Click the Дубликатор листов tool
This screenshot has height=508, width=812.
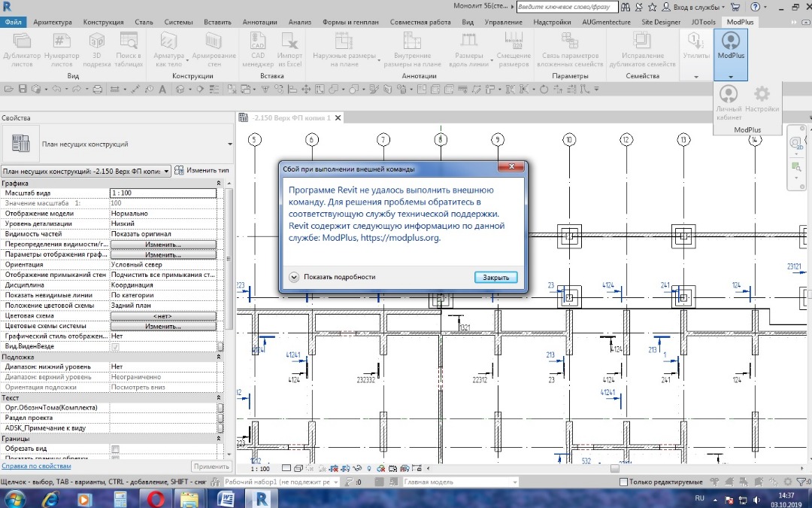click(22, 50)
